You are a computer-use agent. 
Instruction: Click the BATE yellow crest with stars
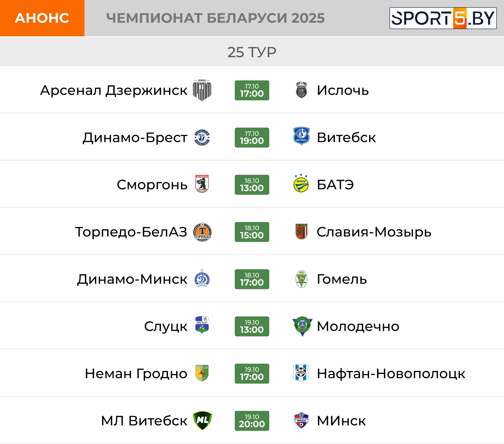[301, 184]
